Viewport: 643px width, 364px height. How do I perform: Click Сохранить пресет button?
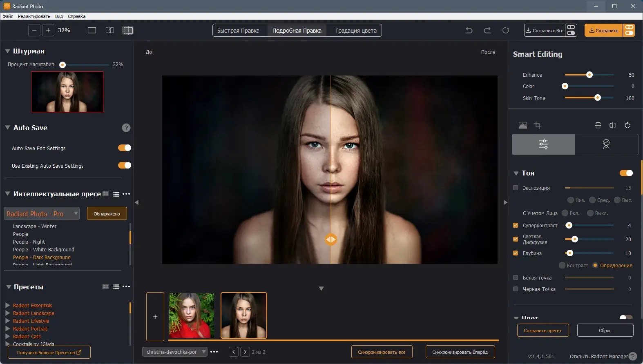coord(543,330)
